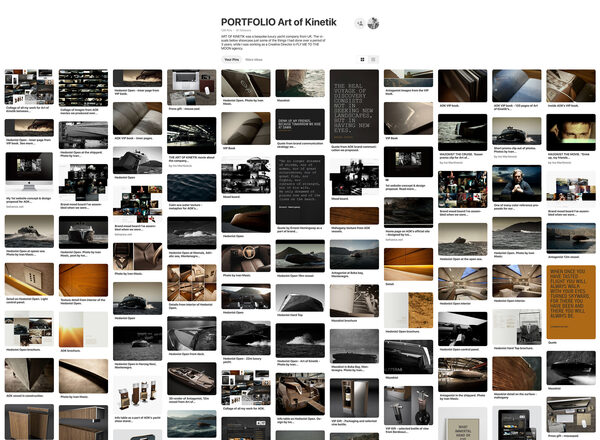This screenshot has width=600, height=440.
Task: Open the portrait of man with clasped hands
Action: [517, 183]
